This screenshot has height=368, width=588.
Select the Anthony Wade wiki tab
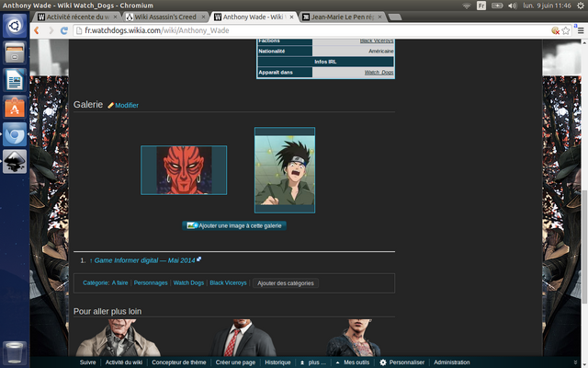click(254, 17)
